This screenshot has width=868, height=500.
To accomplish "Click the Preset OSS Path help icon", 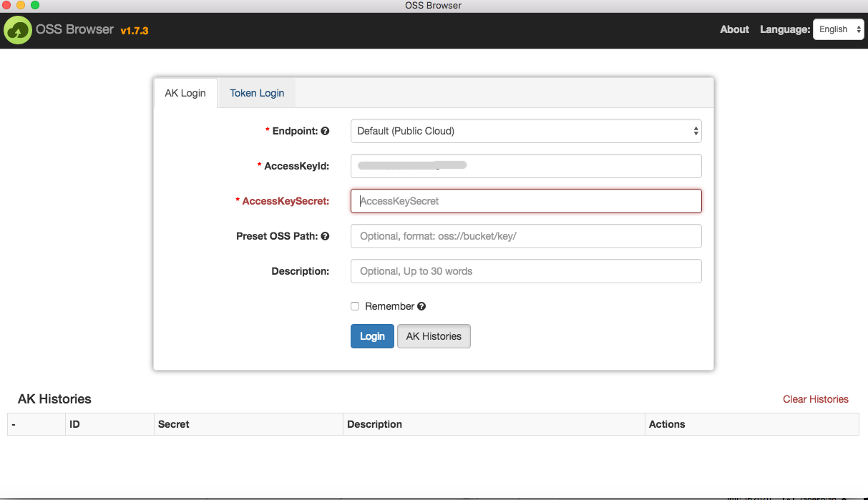I will [325, 236].
